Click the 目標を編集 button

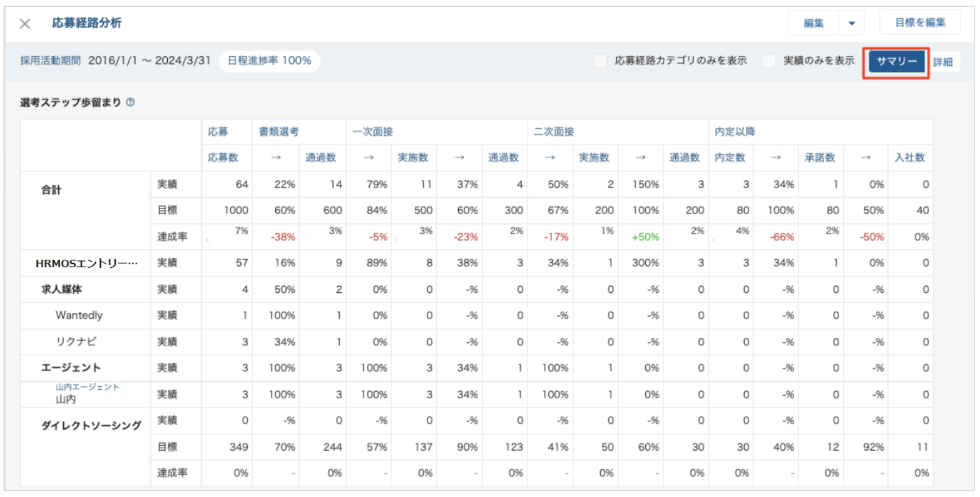[x=919, y=23]
